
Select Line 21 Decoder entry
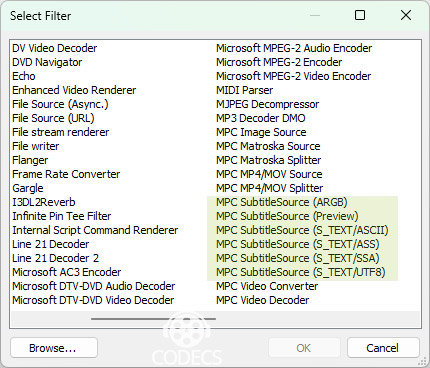pos(51,244)
